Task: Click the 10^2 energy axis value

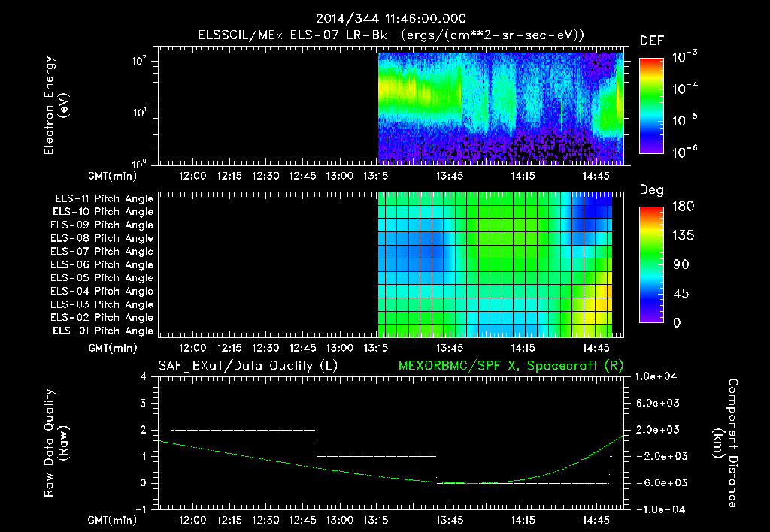Action: tap(139, 60)
